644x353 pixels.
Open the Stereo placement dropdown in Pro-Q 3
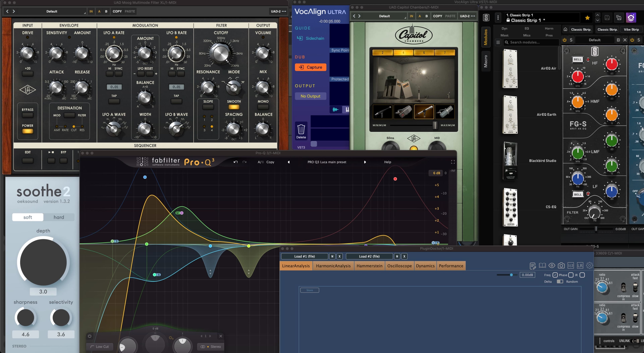(x=210, y=346)
